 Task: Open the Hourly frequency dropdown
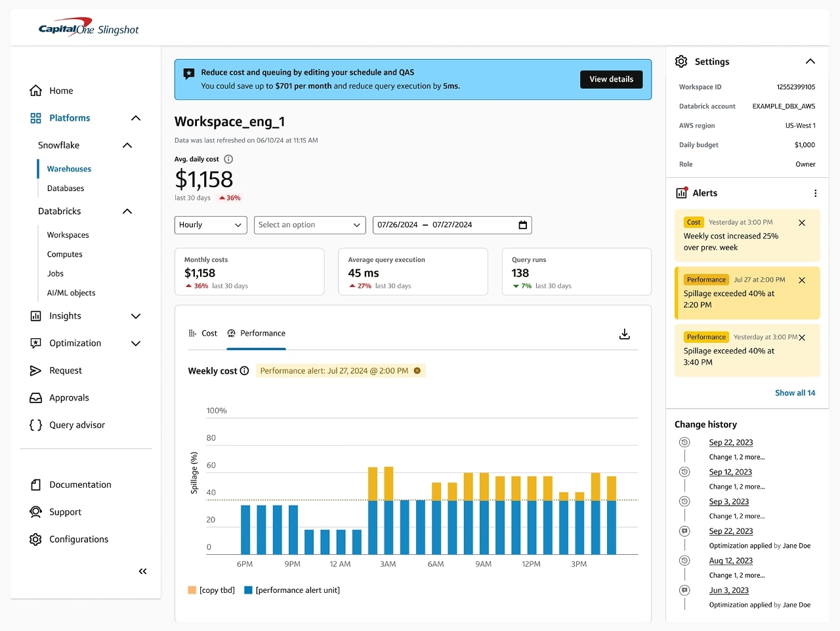[x=211, y=225]
